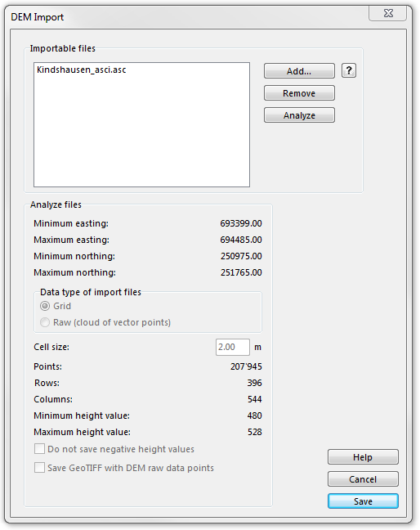Open Help for DEM import

click(x=363, y=457)
